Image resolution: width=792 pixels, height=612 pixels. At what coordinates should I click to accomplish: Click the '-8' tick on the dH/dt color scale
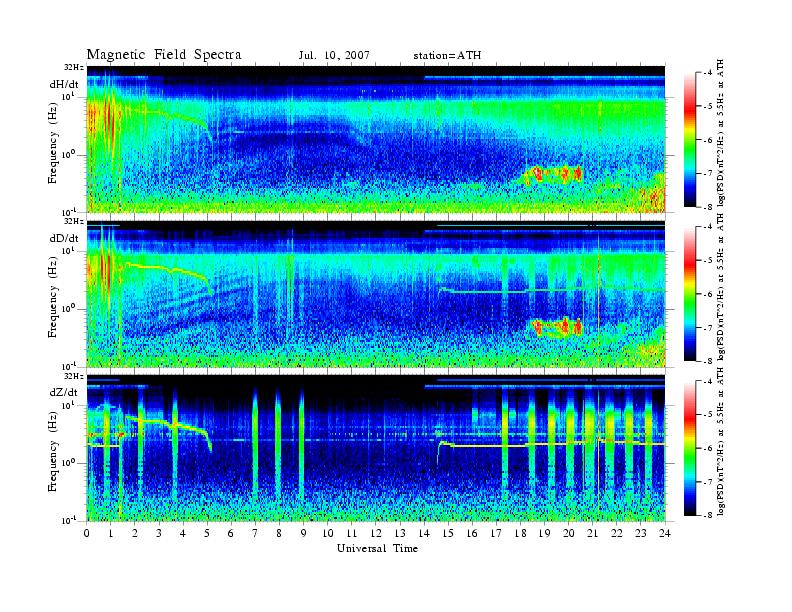coord(706,207)
